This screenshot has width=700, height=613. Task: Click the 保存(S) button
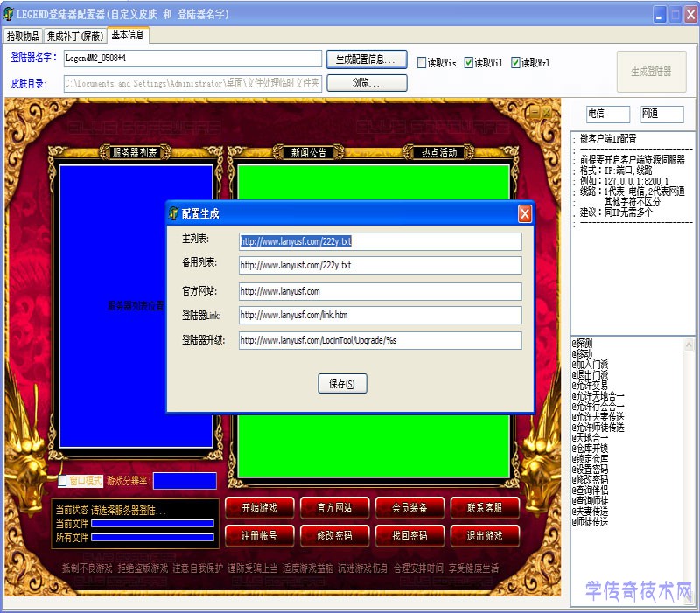pyautogui.click(x=342, y=384)
